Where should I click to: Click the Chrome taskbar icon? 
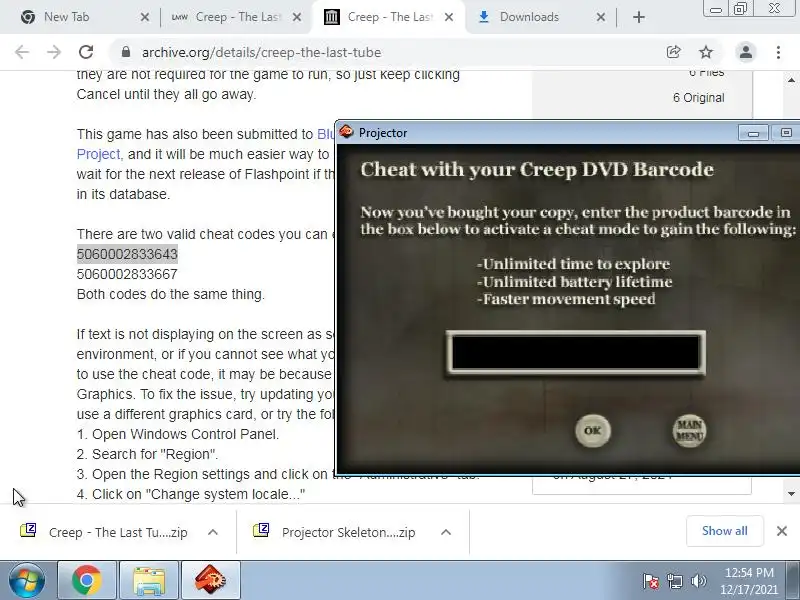click(87, 581)
